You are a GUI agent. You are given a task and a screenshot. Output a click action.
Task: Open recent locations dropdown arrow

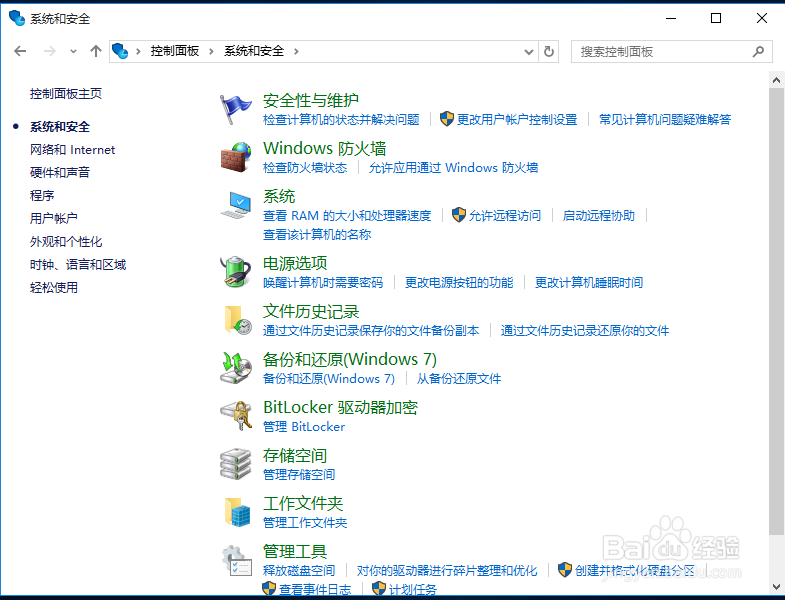[x=74, y=51]
